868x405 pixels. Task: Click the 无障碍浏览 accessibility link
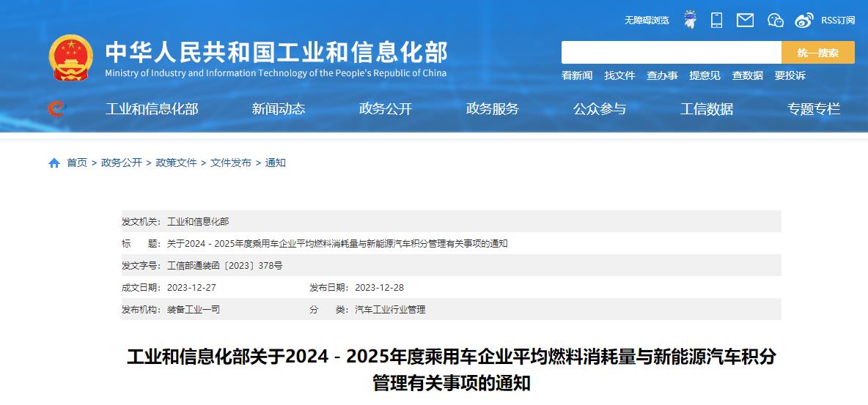click(x=647, y=21)
